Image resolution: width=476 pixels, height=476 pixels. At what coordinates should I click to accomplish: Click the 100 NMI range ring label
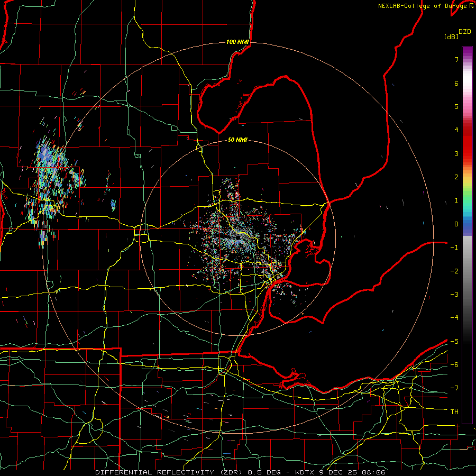pos(237,42)
